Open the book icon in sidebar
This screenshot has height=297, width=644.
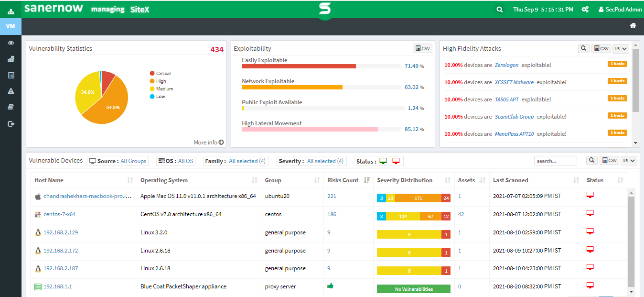(11, 107)
